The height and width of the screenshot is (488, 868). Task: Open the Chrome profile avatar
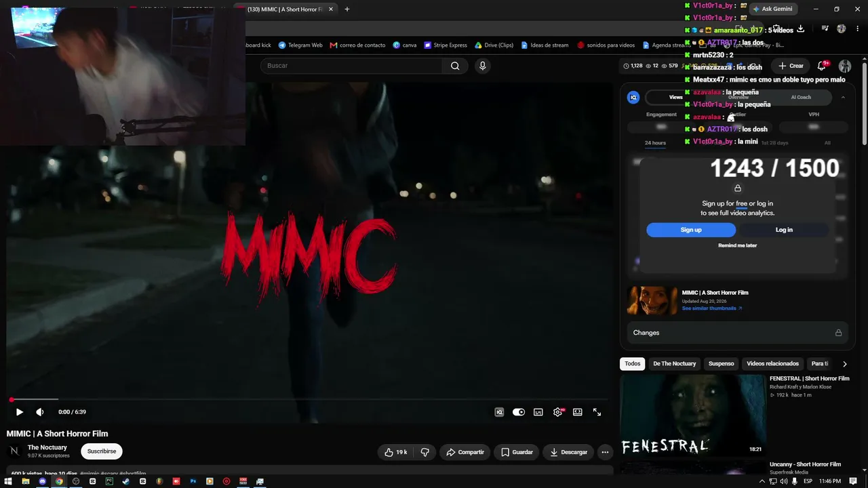842,28
